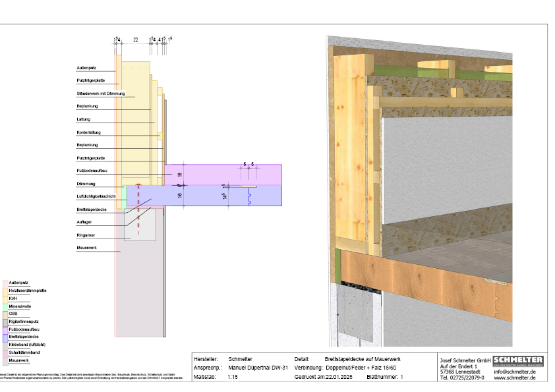Click the Außenputz legend color swatch
This screenshot has height=392, width=555.
5,283
